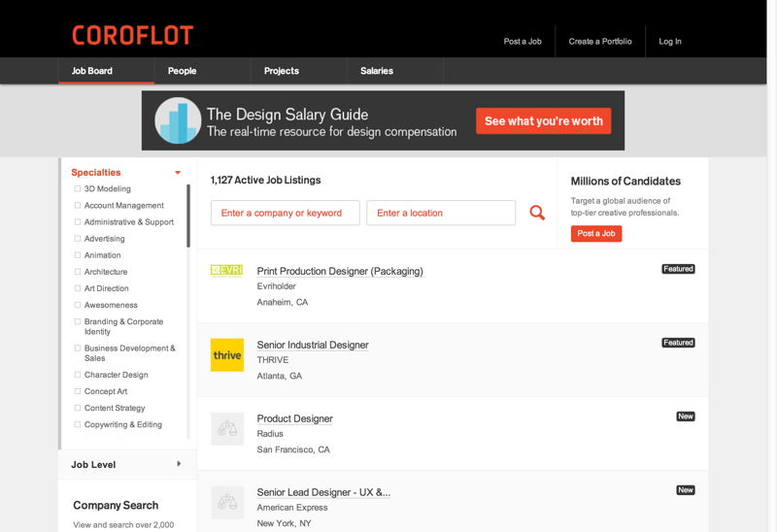Click Create a Portfolio link
This screenshot has width=777, height=532.
tap(600, 42)
